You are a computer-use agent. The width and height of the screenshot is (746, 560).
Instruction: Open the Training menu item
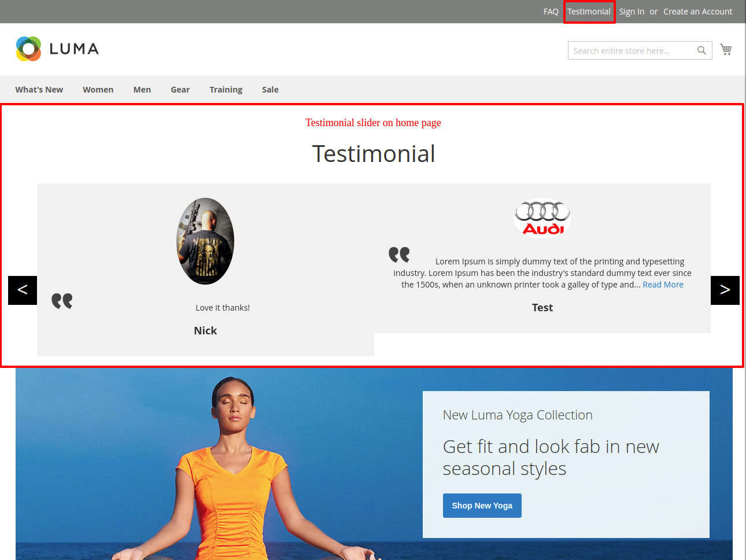(x=226, y=90)
